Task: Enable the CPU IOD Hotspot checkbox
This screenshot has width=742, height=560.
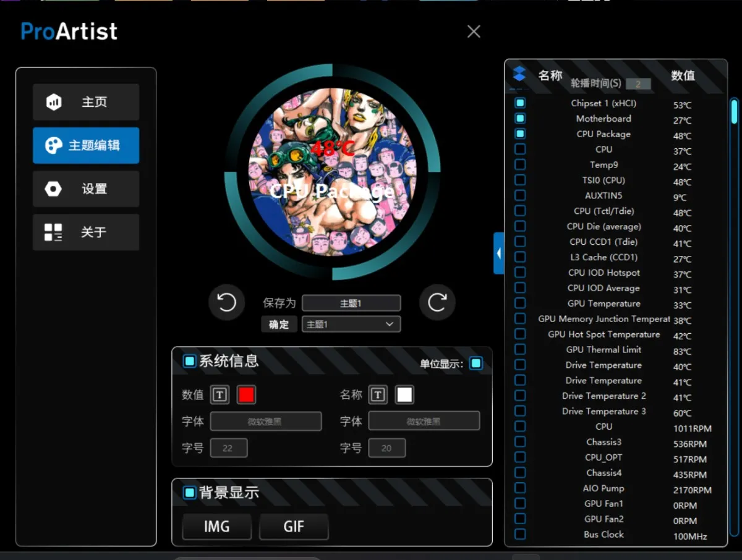Action: tap(520, 272)
